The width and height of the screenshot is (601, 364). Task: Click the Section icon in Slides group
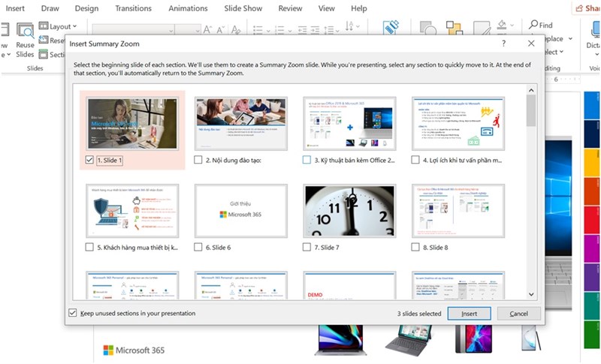(44, 54)
